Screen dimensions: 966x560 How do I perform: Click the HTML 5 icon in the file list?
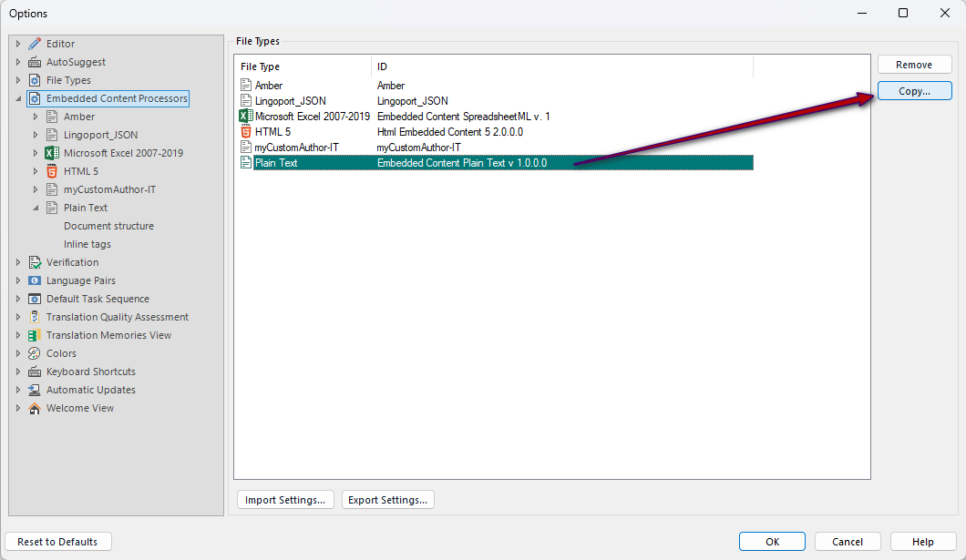[244, 130]
